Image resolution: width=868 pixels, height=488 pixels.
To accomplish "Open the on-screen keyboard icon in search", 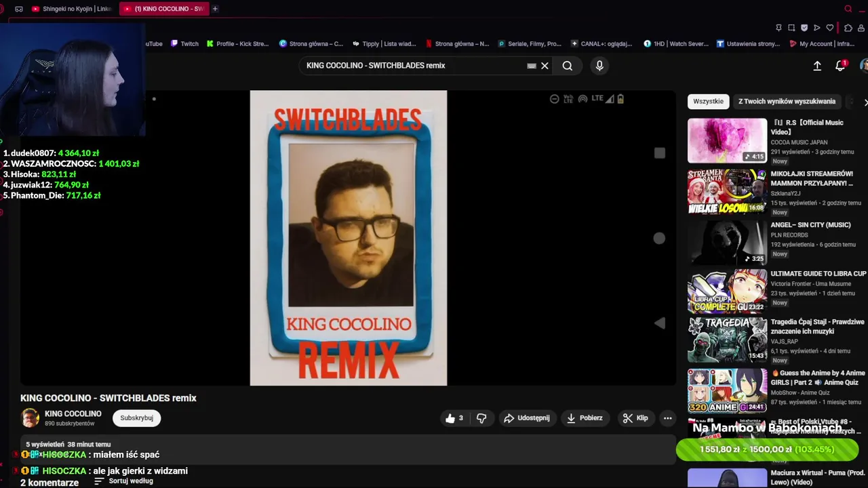I will 532,66.
